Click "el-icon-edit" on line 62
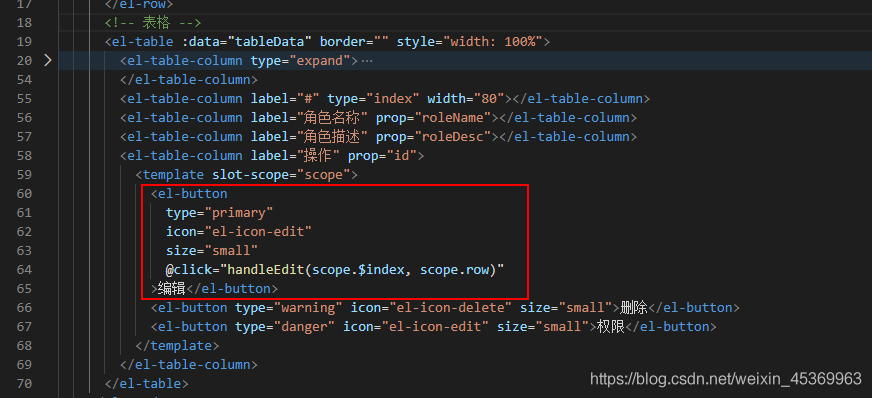The height and width of the screenshot is (398, 872). 257,231
